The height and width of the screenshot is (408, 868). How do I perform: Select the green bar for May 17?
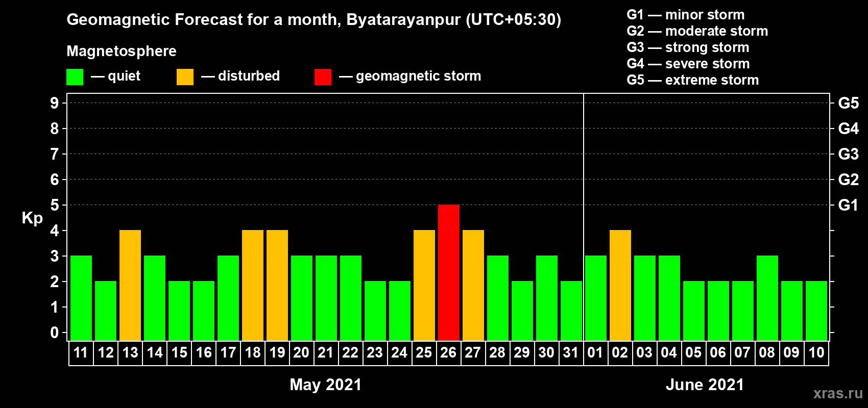(x=228, y=298)
